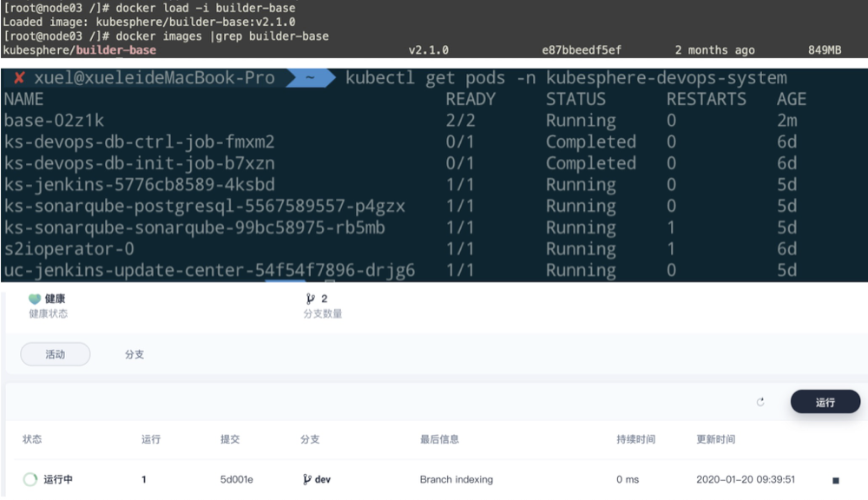Viewport: 868px width, 500px height.
Task: Click the 2m age value for base-02z1k
Action: coord(786,121)
